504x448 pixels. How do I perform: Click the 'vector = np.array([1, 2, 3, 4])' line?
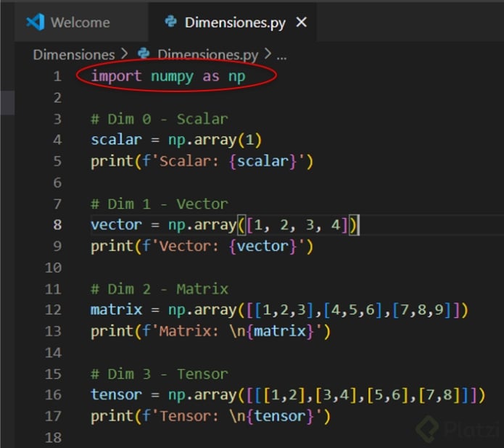tap(224, 225)
